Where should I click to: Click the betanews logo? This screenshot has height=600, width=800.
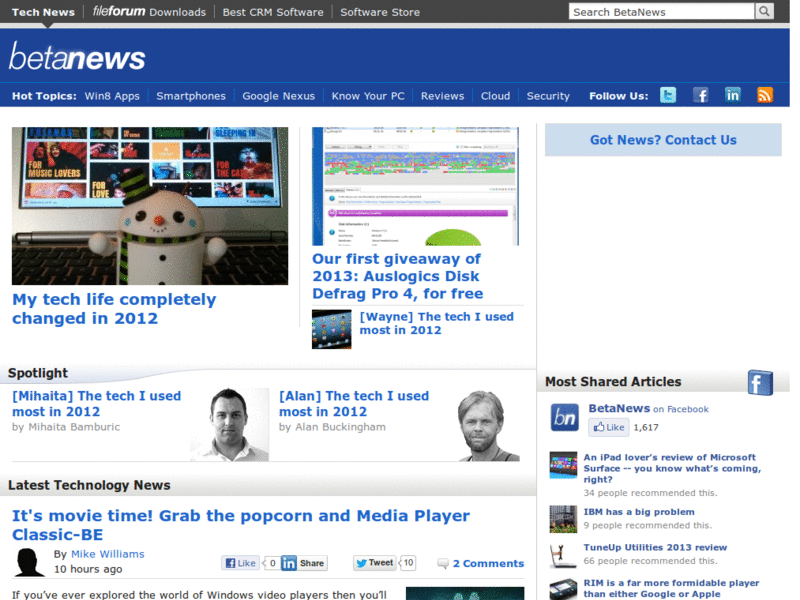coord(77,56)
